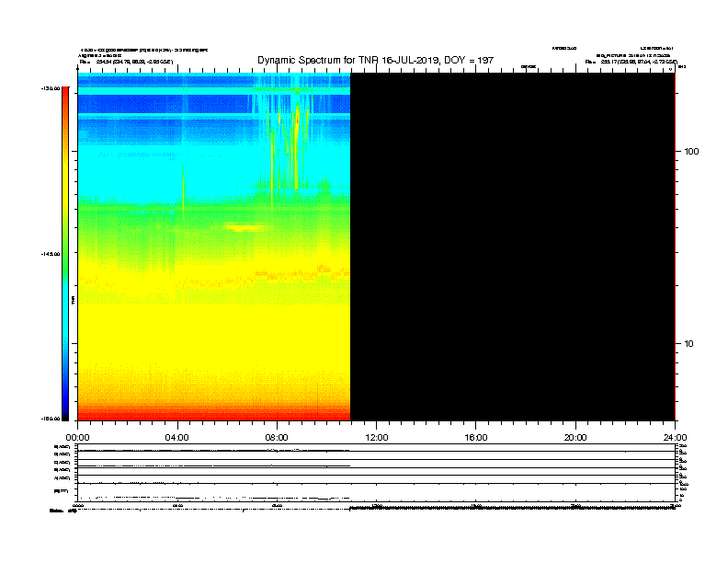The height and width of the screenshot is (563, 728).
Task: Click the colored spectrogram data region
Action: [214, 247]
